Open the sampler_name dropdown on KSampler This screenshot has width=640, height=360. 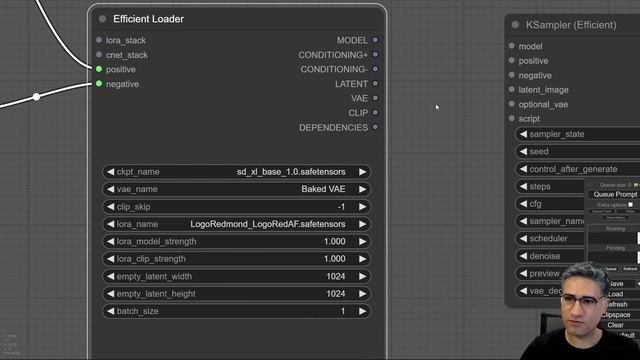click(550, 221)
